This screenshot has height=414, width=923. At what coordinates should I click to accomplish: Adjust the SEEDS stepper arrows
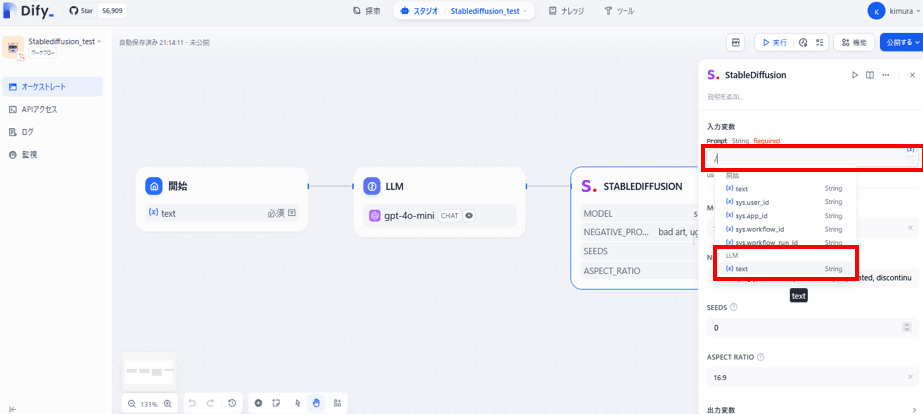click(x=907, y=327)
